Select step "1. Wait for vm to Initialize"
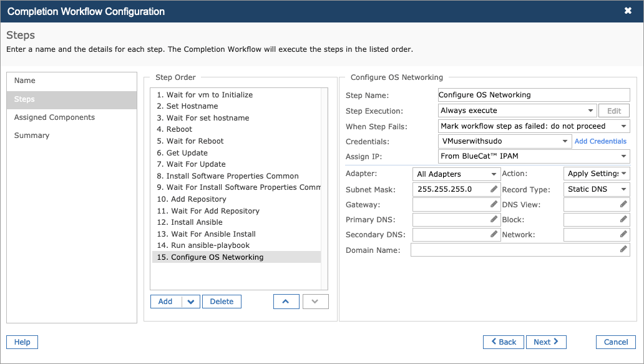The image size is (644, 364). (x=237, y=95)
